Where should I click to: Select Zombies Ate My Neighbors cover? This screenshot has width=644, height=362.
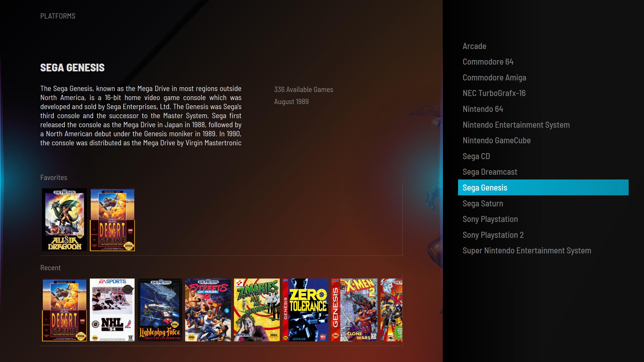(257, 310)
